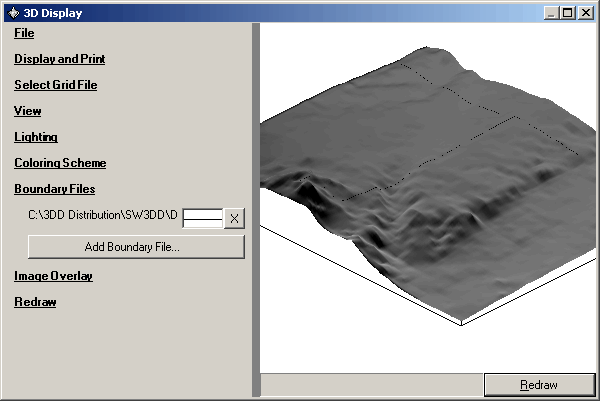The height and width of the screenshot is (401, 600).
Task: Expand the Coloring Scheme section
Action: (x=60, y=163)
